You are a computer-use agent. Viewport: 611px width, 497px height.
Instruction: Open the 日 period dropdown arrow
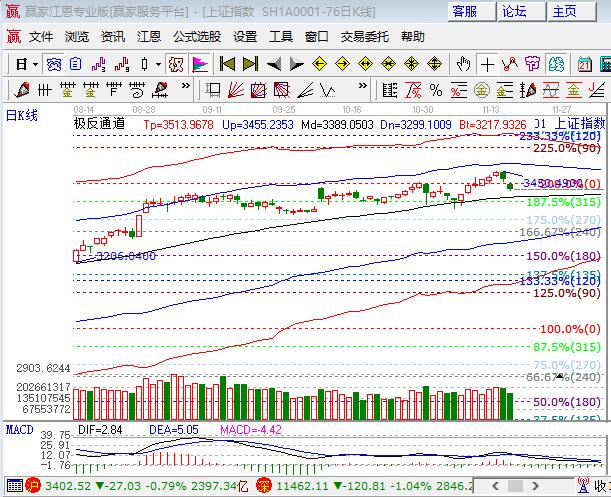pos(35,63)
